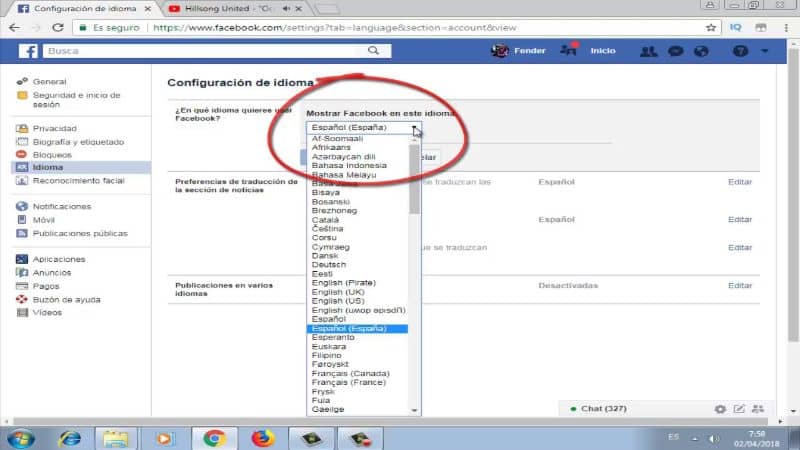Select the Idioma settings section

pyautogui.click(x=81, y=167)
